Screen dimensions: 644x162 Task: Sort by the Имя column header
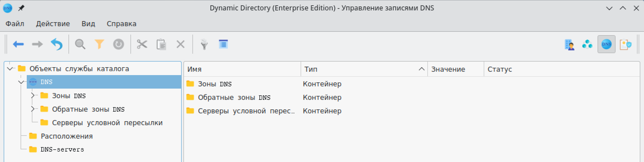point(242,69)
